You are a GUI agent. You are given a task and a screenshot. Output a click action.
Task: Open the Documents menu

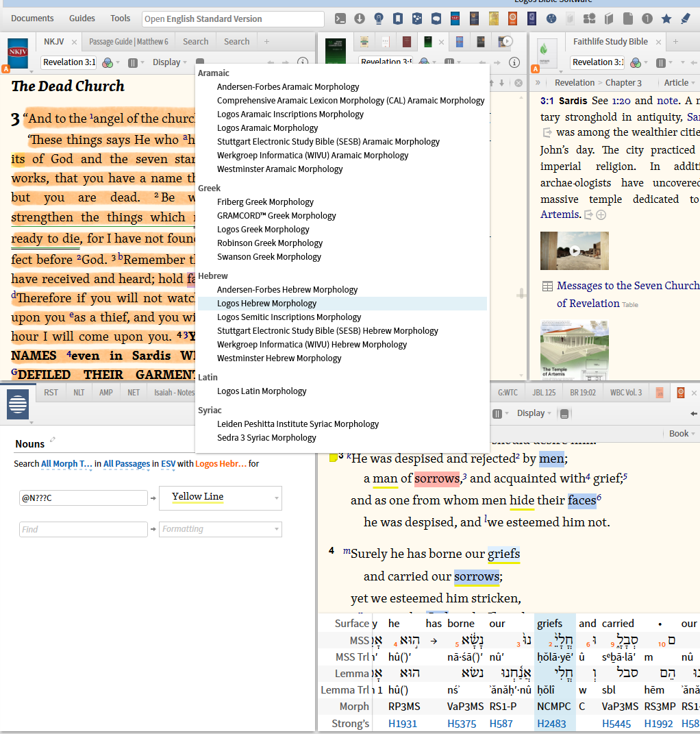32,19
